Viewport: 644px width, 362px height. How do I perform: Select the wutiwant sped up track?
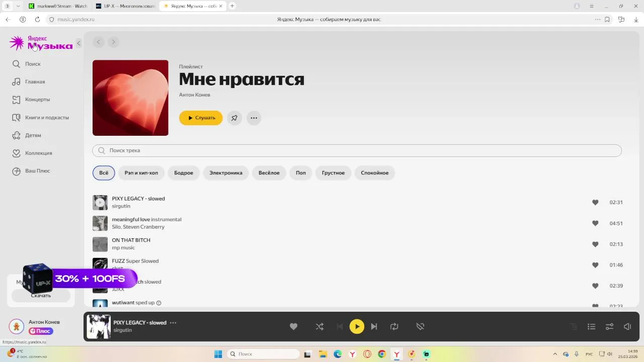pyautogui.click(x=134, y=303)
